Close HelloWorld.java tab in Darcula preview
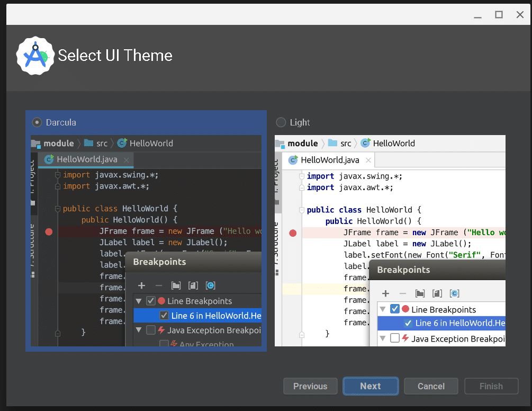The height and width of the screenshot is (411, 532). (x=126, y=160)
